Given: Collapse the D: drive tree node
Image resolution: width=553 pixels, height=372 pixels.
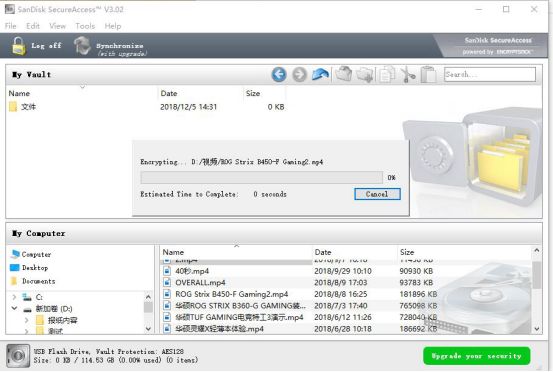Looking at the screenshot, I should (x=14, y=309).
